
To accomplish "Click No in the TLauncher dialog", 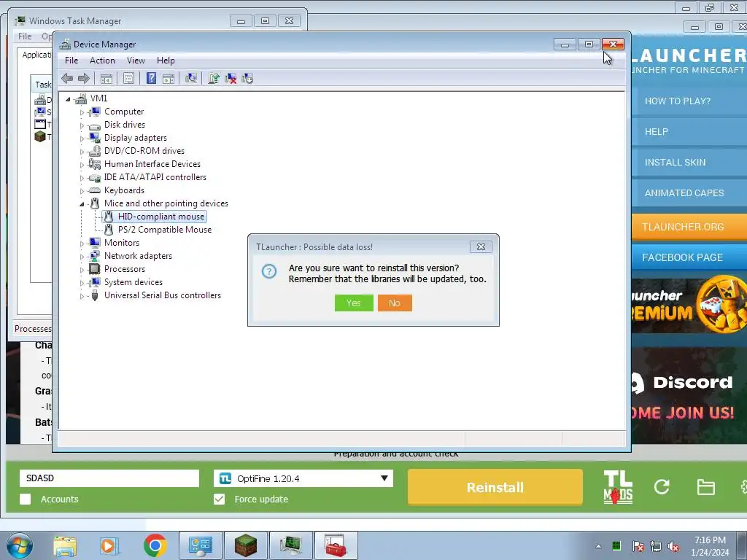I will 395,303.
